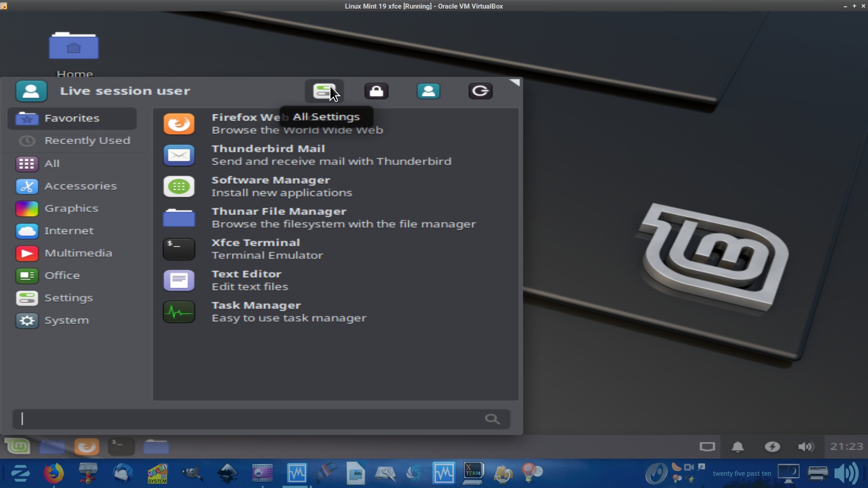
Task: Click the log out icon
Action: 480,91
